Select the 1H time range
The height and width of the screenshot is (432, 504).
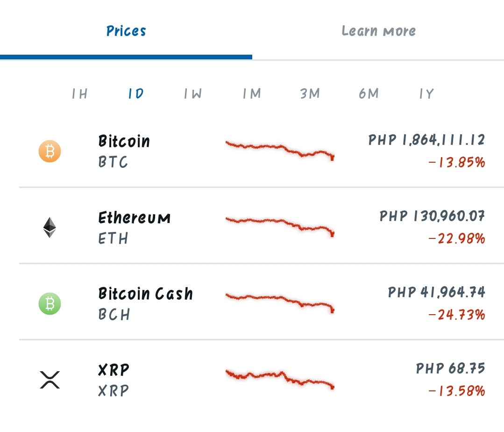pyautogui.click(x=80, y=94)
